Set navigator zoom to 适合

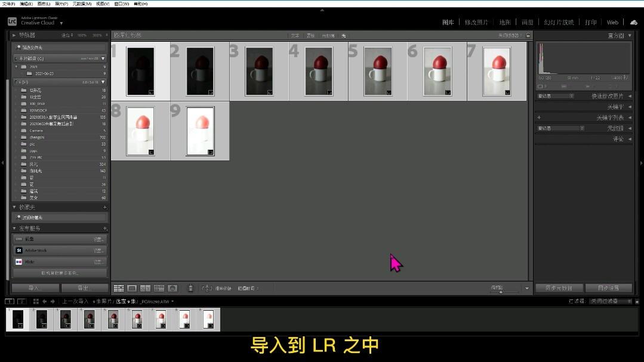67,35
